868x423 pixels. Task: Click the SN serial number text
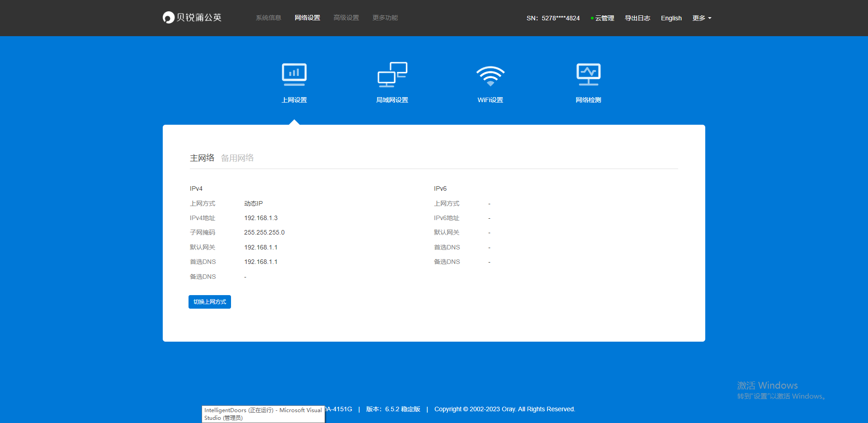point(553,18)
